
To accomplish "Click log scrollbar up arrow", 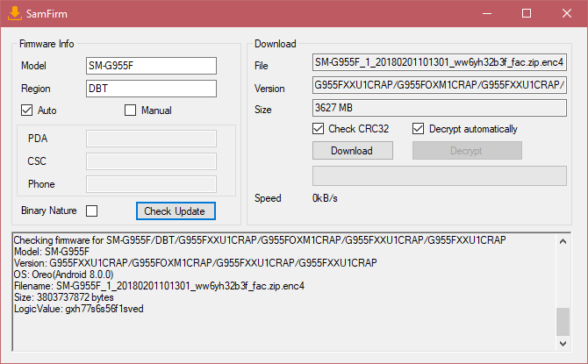I will pyautogui.click(x=563, y=241).
